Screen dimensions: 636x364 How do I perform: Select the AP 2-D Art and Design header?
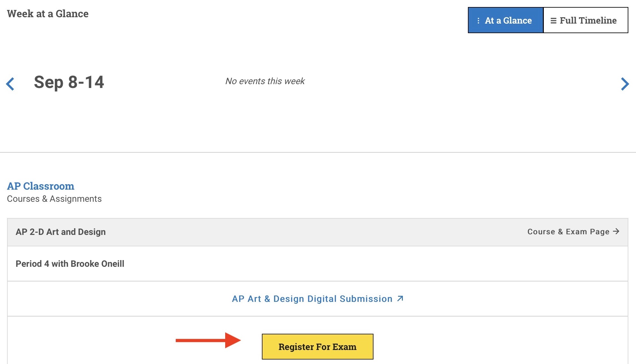click(61, 232)
